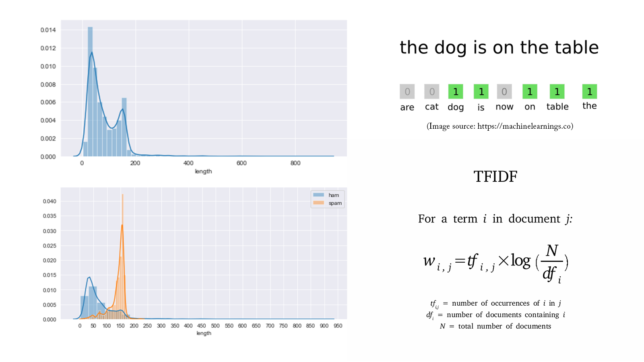Screen dimensions: 644x362
Task: Click the gray box above 'now'
Action: (504, 92)
